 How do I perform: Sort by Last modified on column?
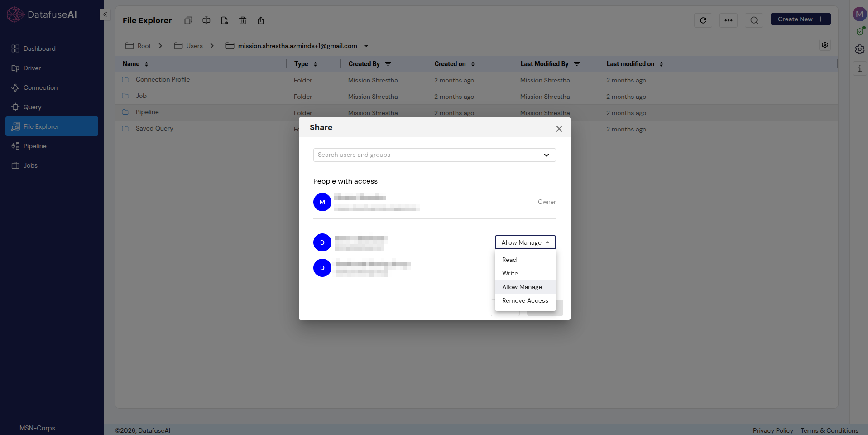pyautogui.click(x=661, y=64)
